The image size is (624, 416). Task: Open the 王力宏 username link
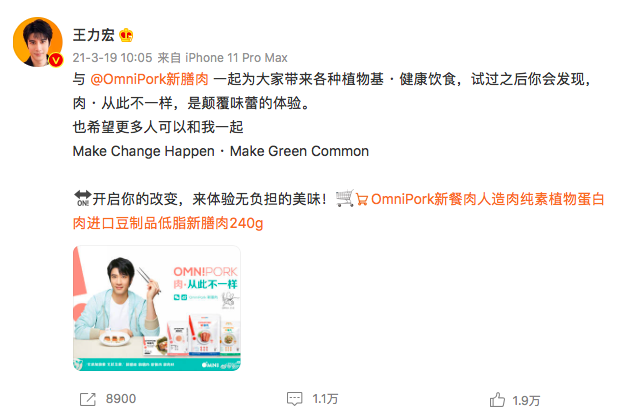coord(94,35)
